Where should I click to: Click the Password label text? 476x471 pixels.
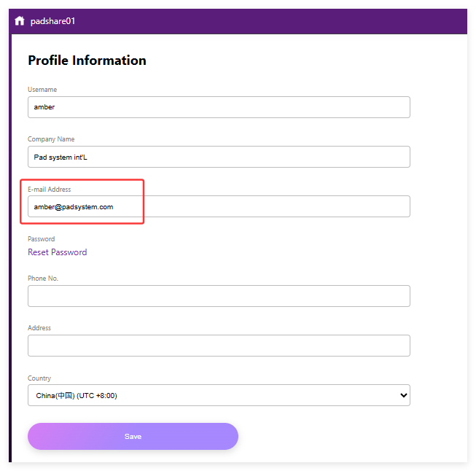pyautogui.click(x=42, y=239)
